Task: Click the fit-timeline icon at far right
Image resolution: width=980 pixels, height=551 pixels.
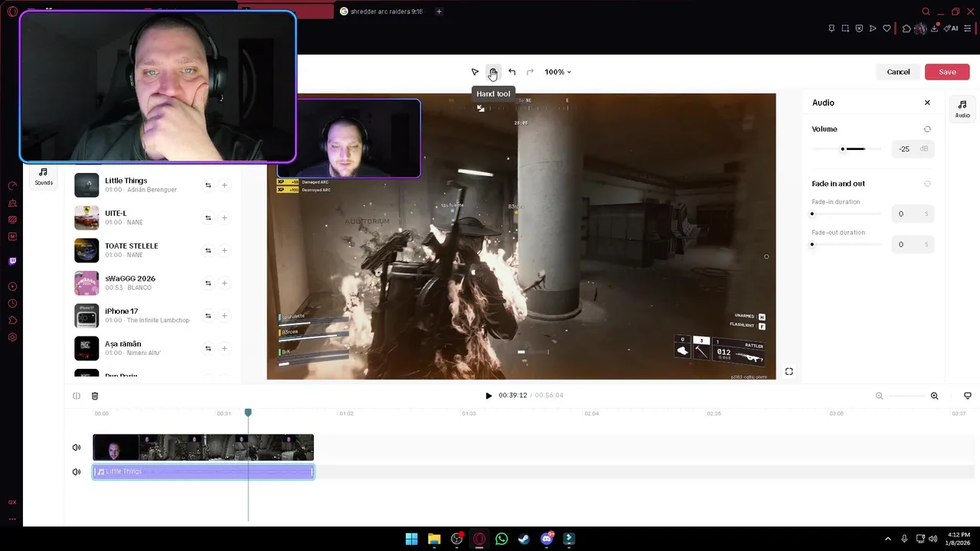Action: pos(967,396)
